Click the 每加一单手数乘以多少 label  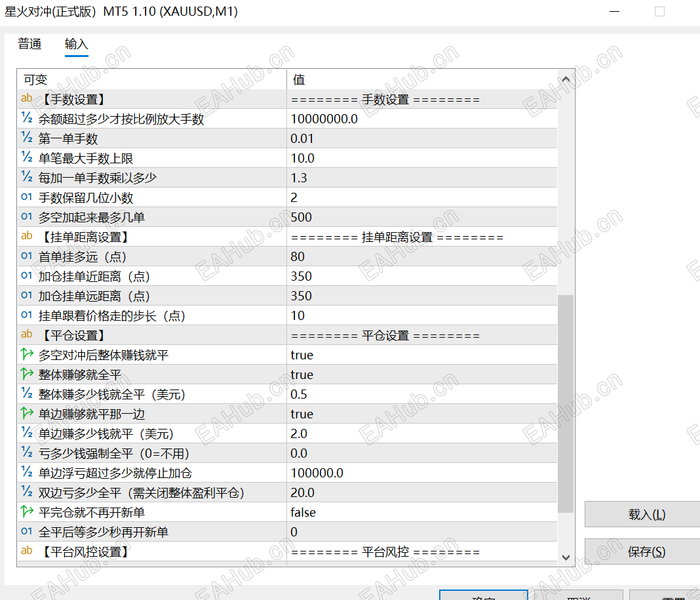(97, 178)
